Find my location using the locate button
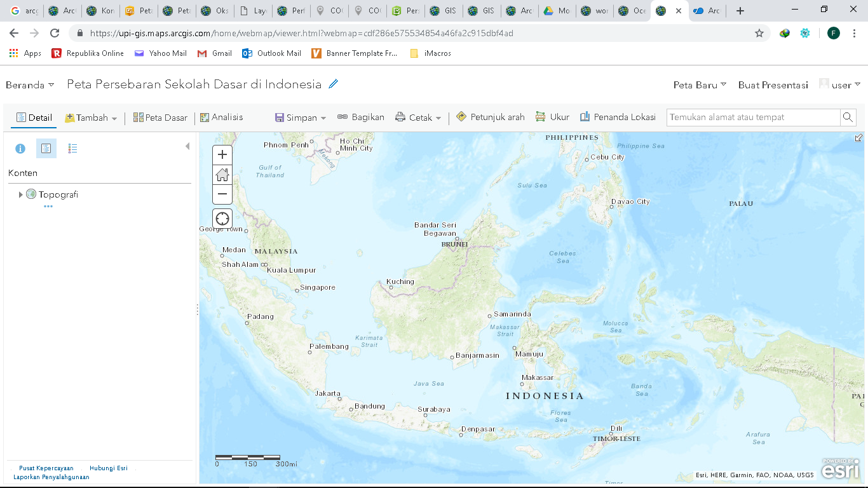 point(222,219)
